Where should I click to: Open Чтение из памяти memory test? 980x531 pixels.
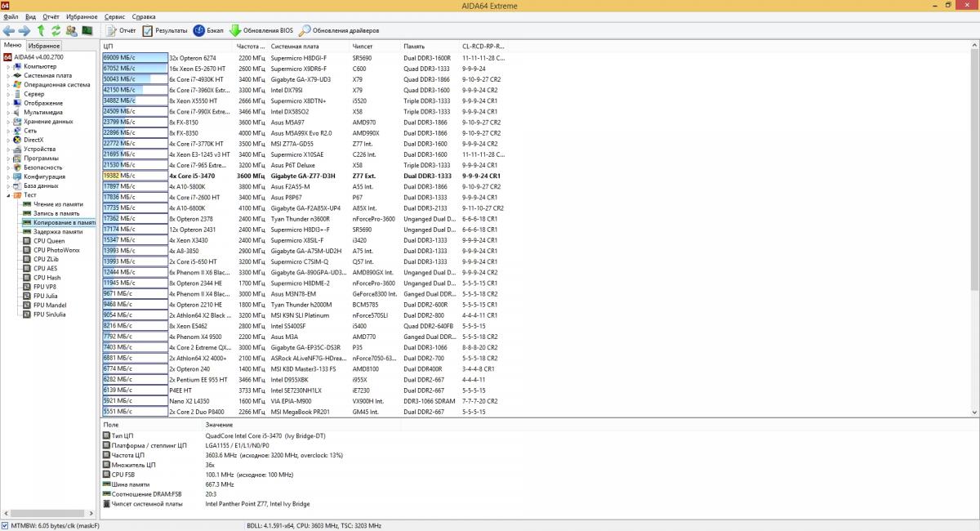tap(57, 204)
